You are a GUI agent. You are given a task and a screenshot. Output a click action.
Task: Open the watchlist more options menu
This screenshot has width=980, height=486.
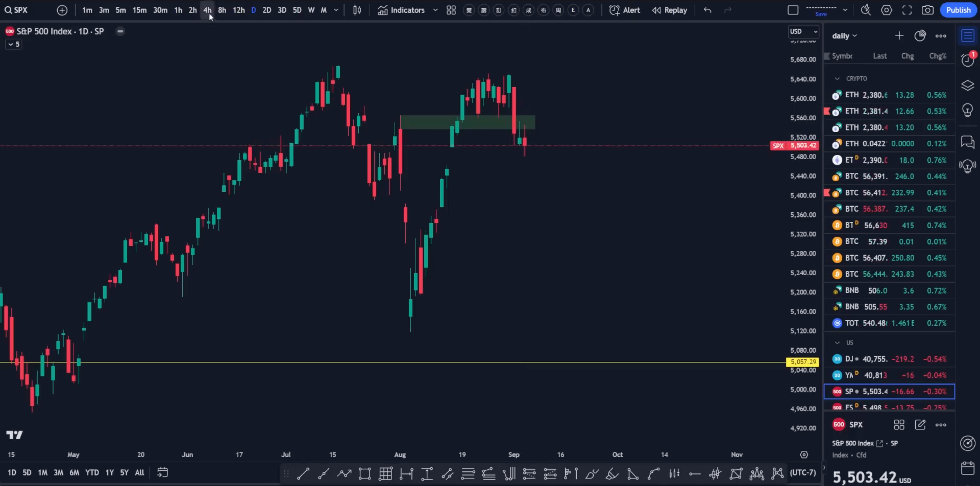(941, 36)
